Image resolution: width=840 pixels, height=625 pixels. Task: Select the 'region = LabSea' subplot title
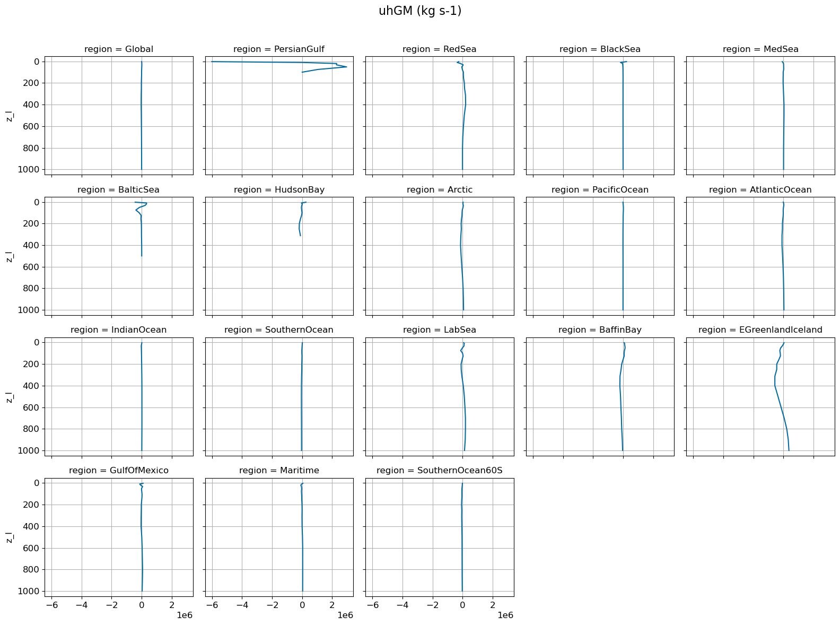pyautogui.click(x=439, y=330)
